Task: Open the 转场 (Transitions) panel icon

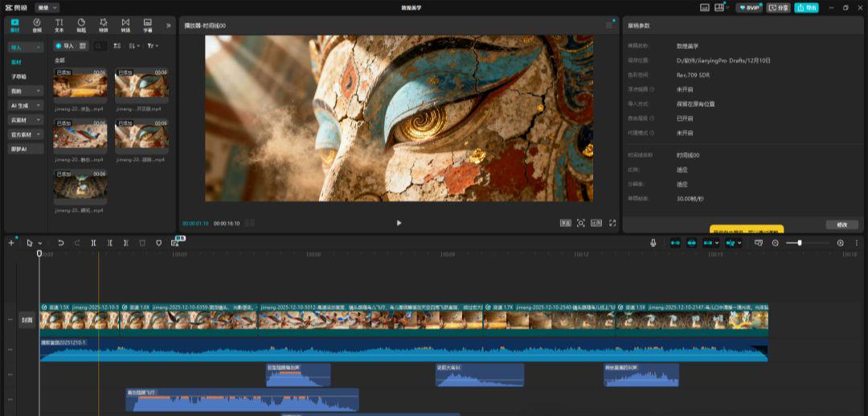Action: (125, 24)
